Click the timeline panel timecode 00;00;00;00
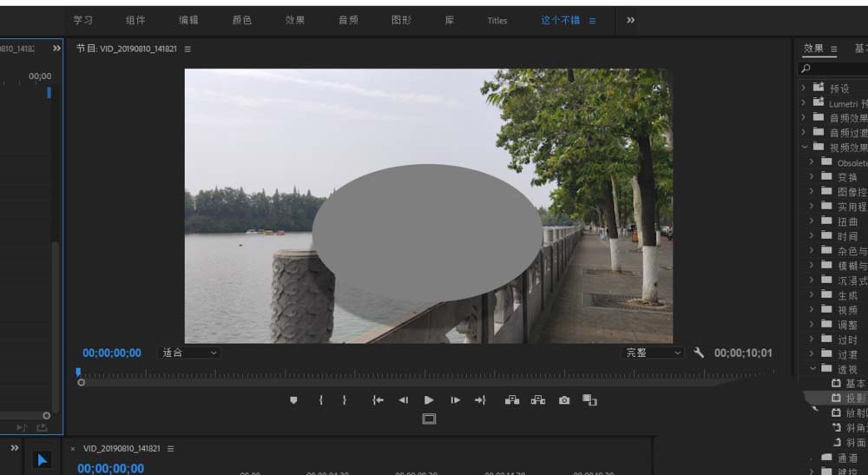868x475 pixels. coord(111,468)
